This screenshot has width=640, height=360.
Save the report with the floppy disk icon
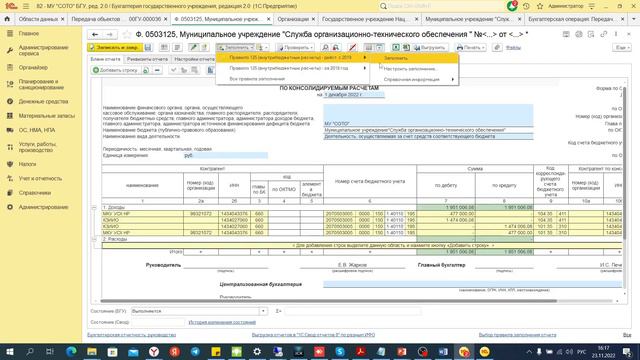point(148,48)
